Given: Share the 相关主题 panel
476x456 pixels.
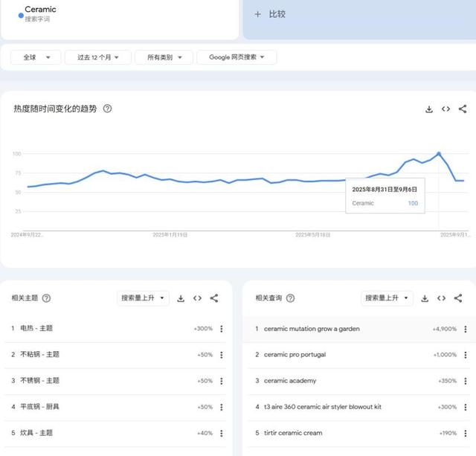Looking at the screenshot, I should point(214,298).
